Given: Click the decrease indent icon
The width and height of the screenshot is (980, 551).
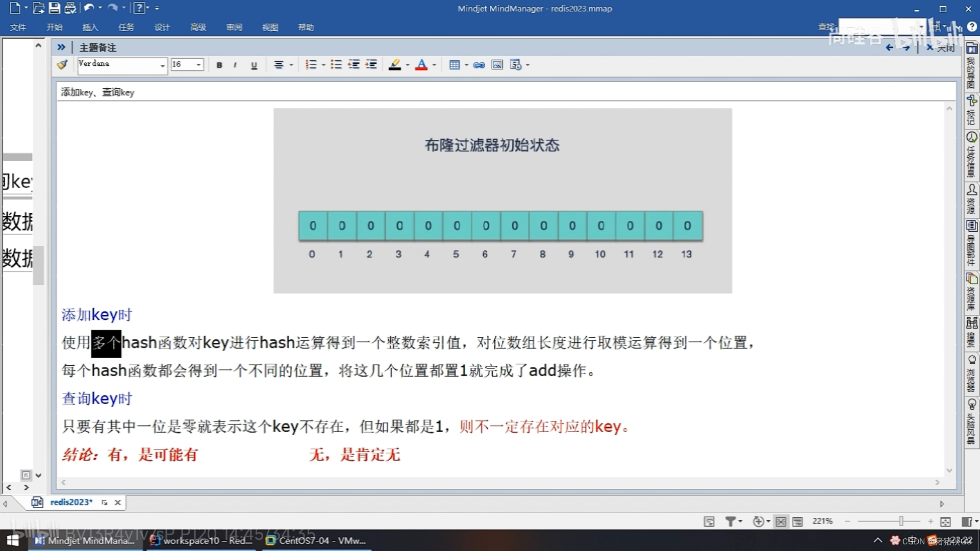Looking at the screenshot, I should (x=354, y=64).
